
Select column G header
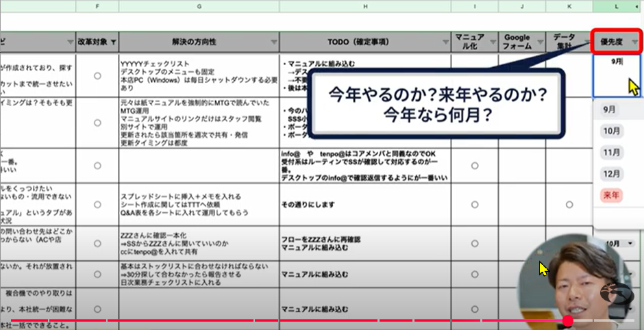(x=199, y=6)
